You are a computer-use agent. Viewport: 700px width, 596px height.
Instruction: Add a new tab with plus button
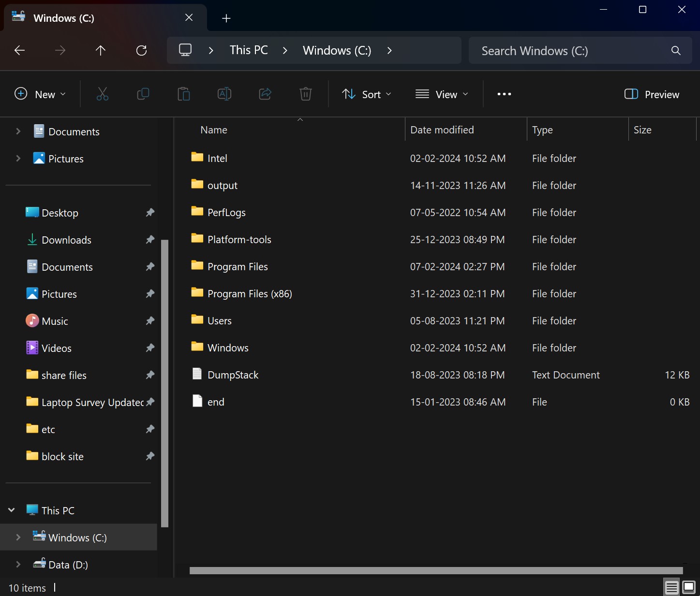226,18
